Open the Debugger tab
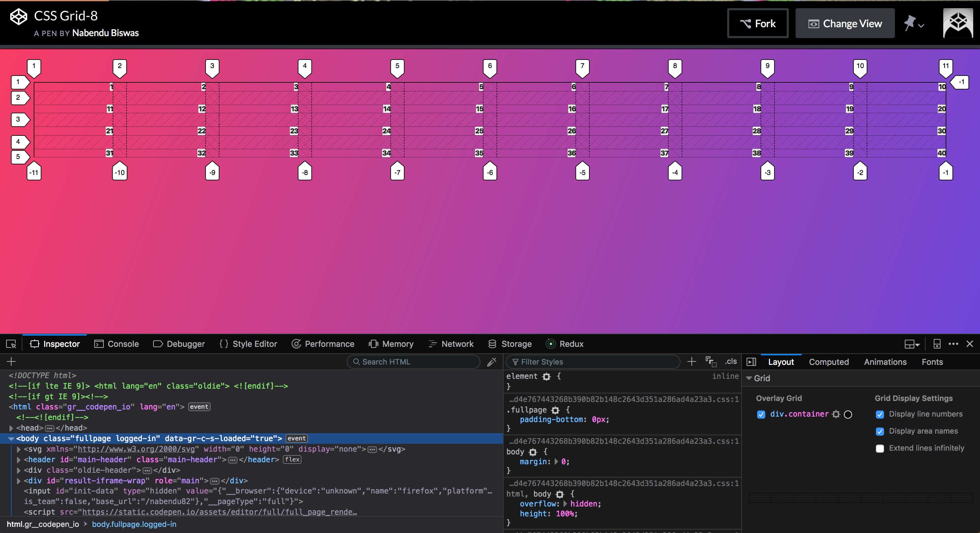This screenshot has width=980, height=533. pyautogui.click(x=179, y=344)
